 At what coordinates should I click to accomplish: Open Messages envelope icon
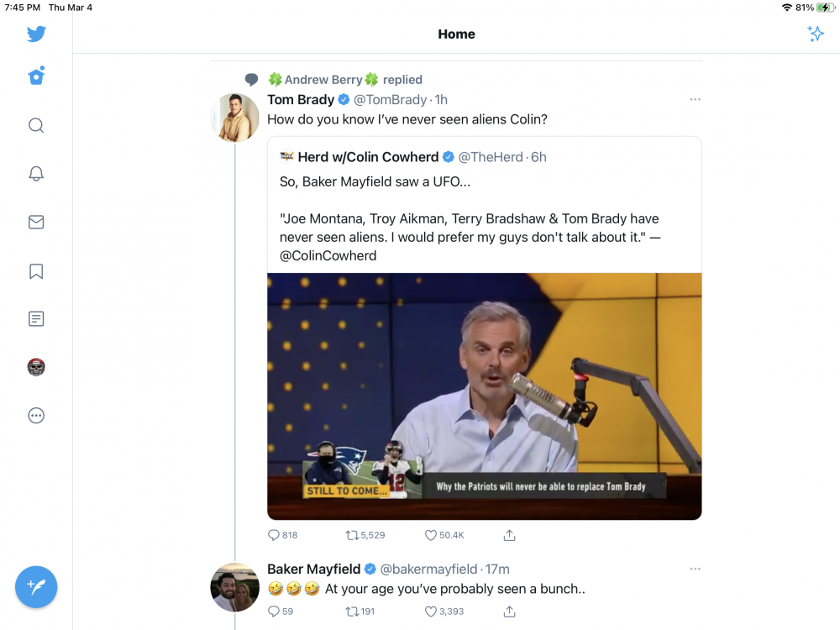click(x=36, y=222)
